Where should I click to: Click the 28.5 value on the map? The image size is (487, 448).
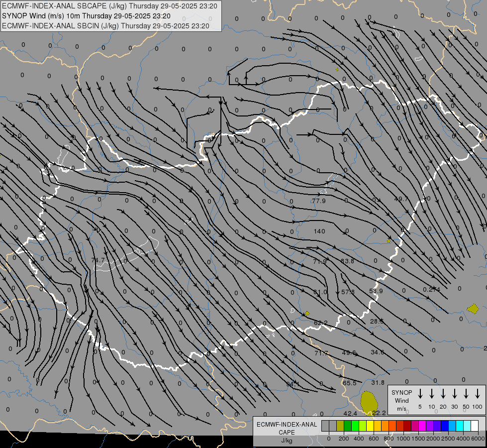(377, 321)
